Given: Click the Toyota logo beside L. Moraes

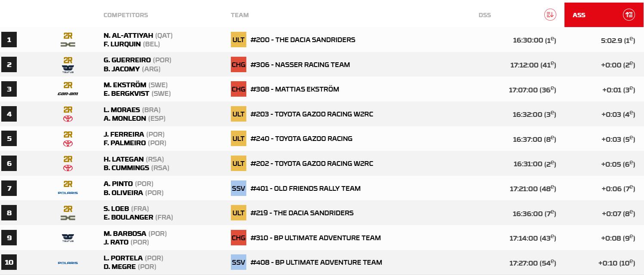Looking at the screenshot, I should pyautogui.click(x=68, y=119).
